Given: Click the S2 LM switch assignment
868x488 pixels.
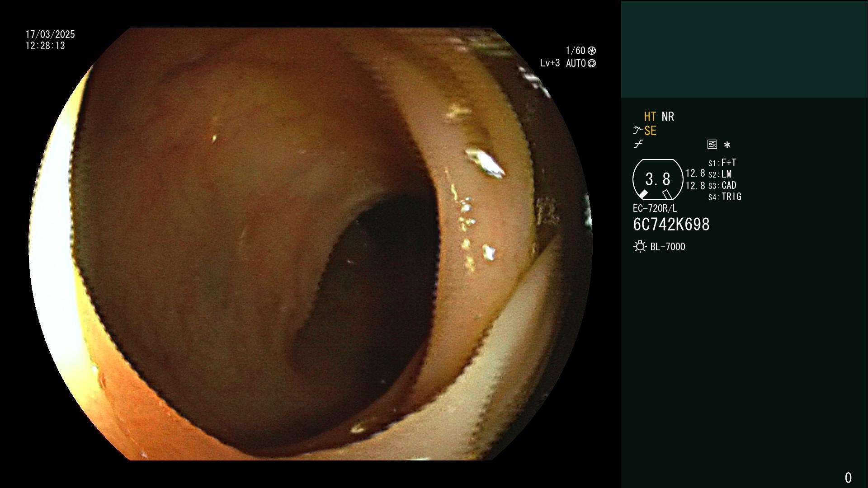Looking at the screenshot, I should [720, 174].
